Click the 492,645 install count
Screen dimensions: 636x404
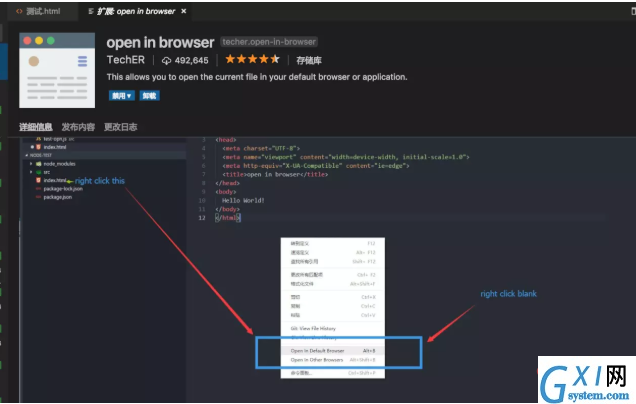point(191,60)
